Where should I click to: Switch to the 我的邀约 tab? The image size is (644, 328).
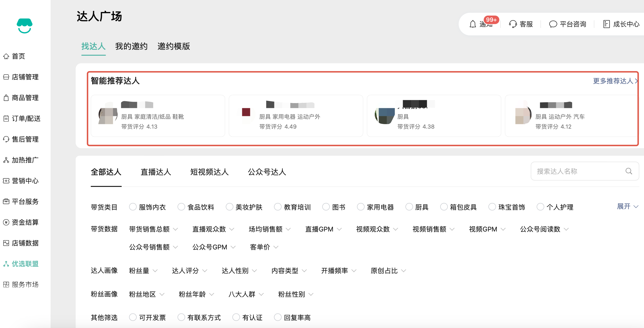131,46
